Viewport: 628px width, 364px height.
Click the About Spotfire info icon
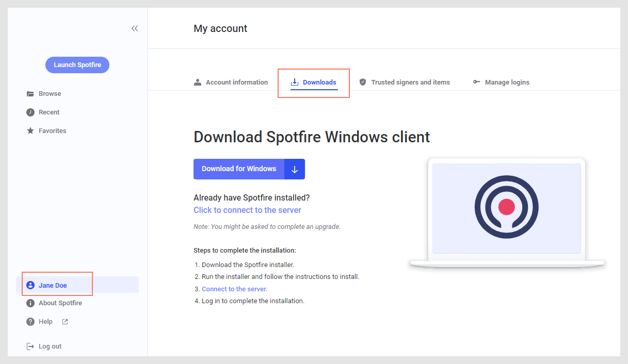click(x=30, y=303)
